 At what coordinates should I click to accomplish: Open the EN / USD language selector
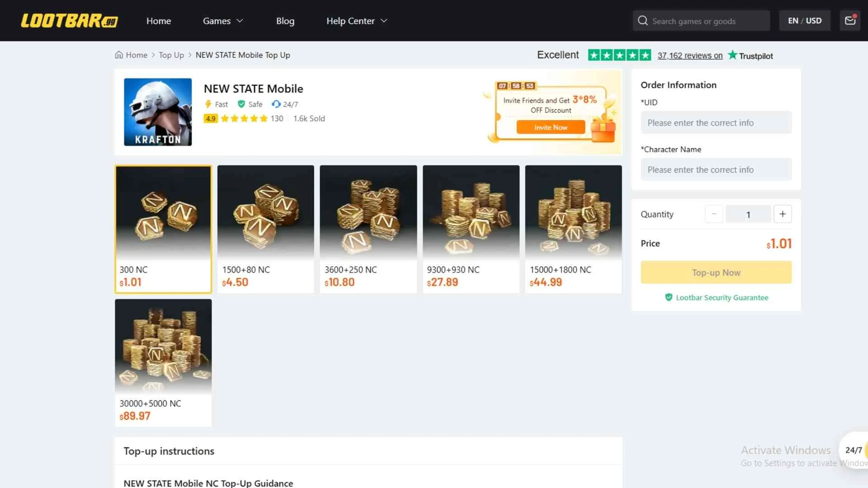click(805, 21)
